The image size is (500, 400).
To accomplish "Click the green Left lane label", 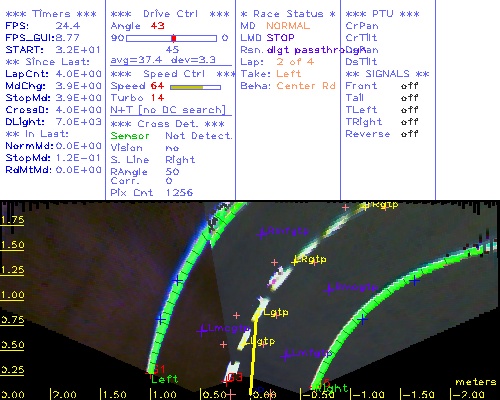I will click(x=165, y=379).
